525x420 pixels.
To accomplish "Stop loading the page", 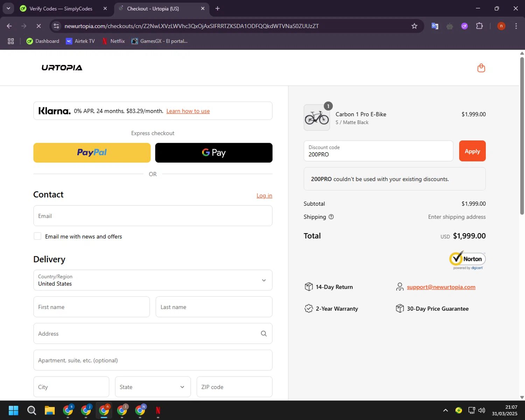I will (38, 26).
